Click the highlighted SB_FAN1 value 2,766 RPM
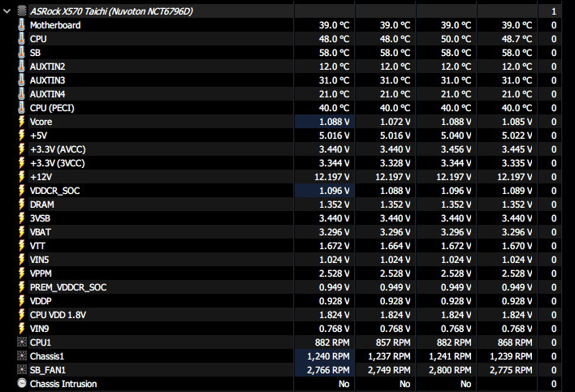 coord(328,370)
